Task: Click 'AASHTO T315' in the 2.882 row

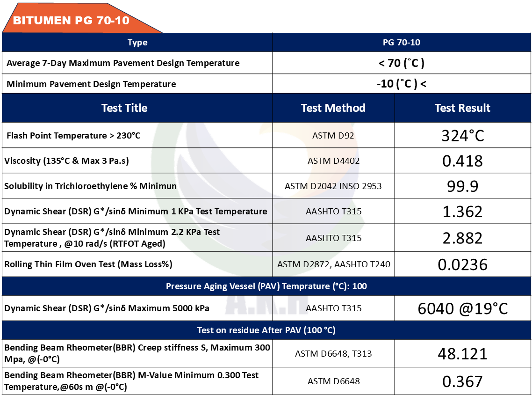Action: click(x=333, y=238)
